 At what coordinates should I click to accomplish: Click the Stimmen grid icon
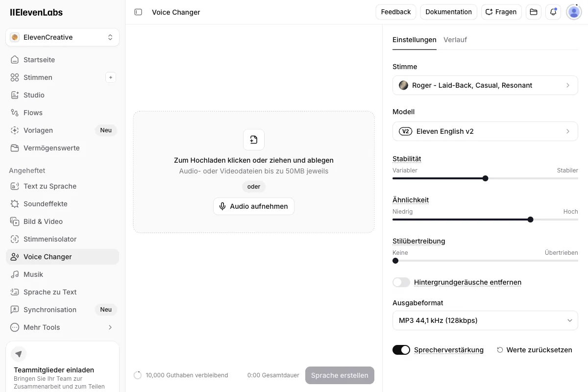point(15,77)
